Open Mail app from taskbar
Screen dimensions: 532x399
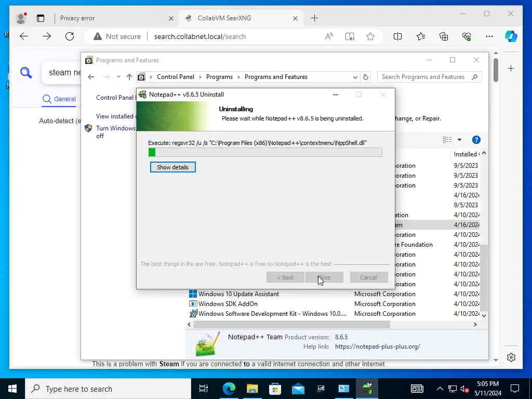(x=298, y=389)
